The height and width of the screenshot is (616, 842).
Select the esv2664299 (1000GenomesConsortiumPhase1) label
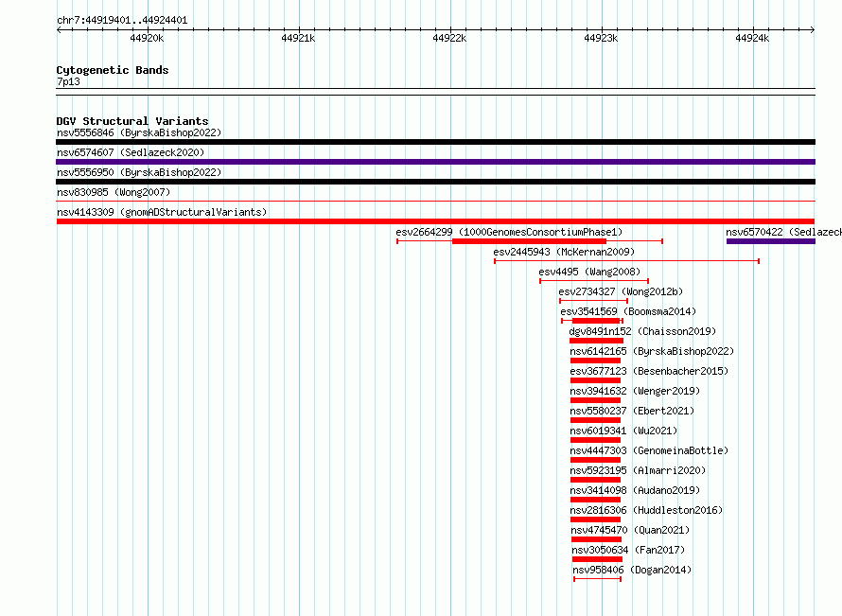(x=509, y=232)
